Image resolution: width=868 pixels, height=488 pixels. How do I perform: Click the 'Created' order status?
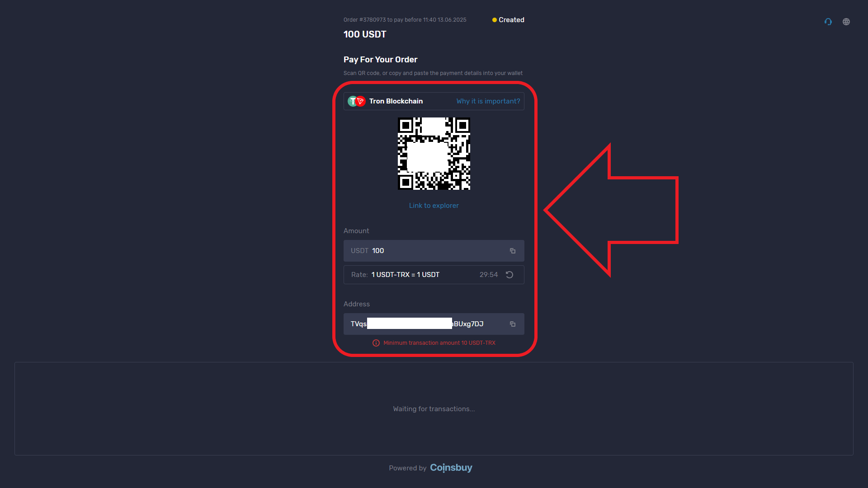[x=508, y=20]
